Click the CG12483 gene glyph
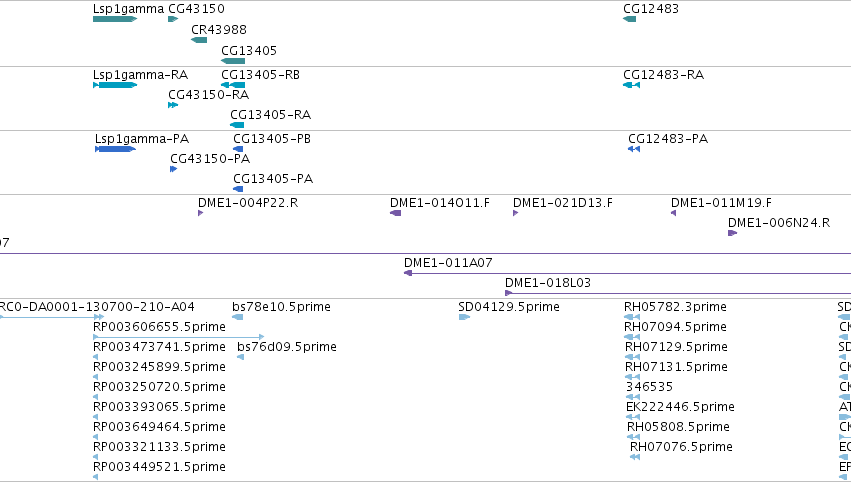851x482 pixels. pyautogui.click(x=630, y=19)
